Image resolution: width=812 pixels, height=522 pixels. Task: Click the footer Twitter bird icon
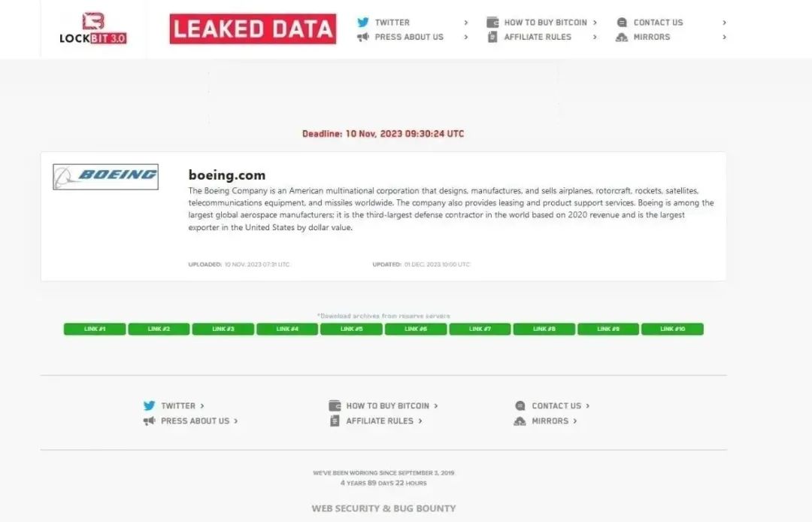149,405
